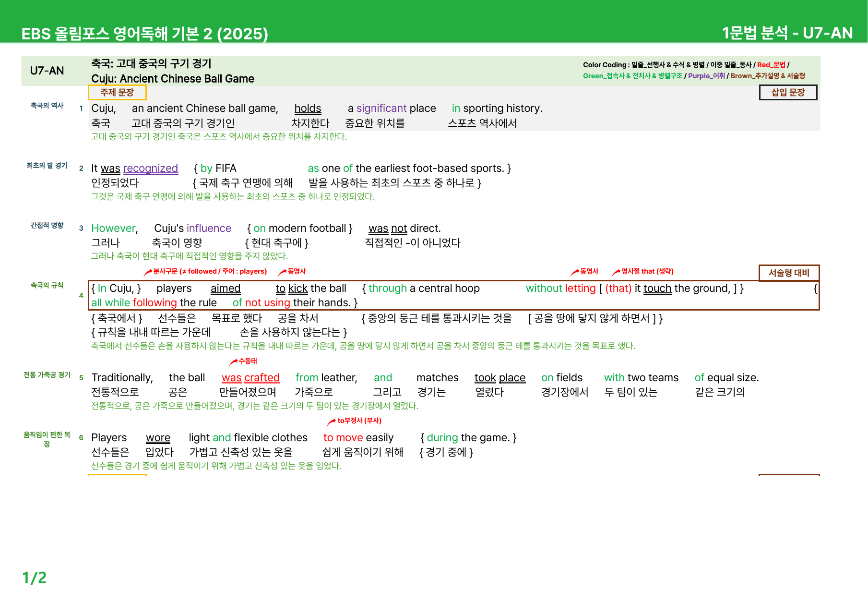Click 'Red_문법' in the color legend
This screenshot has width=868, height=614.
[x=771, y=65]
